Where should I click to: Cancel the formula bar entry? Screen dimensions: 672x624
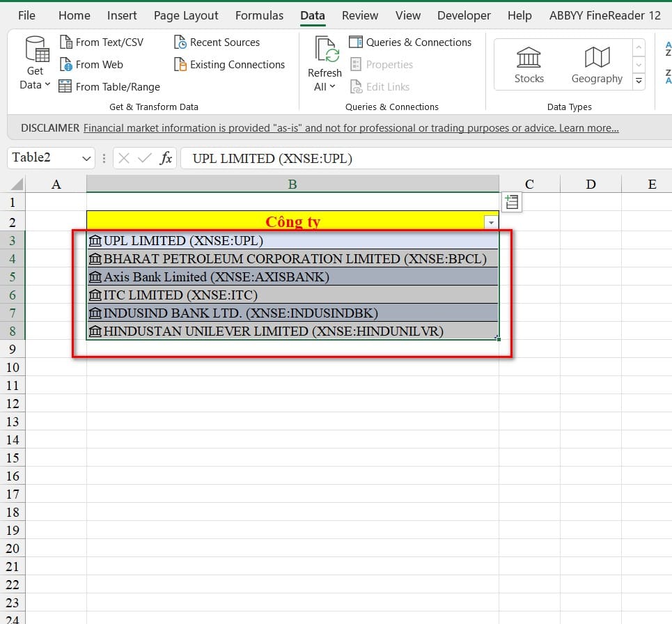pyautogui.click(x=124, y=159)
